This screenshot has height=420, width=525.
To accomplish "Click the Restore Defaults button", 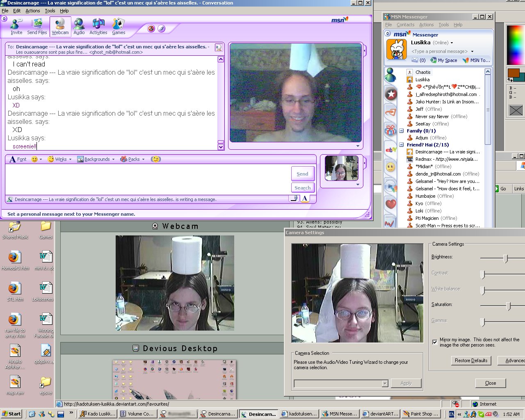I will click(471, 361).
